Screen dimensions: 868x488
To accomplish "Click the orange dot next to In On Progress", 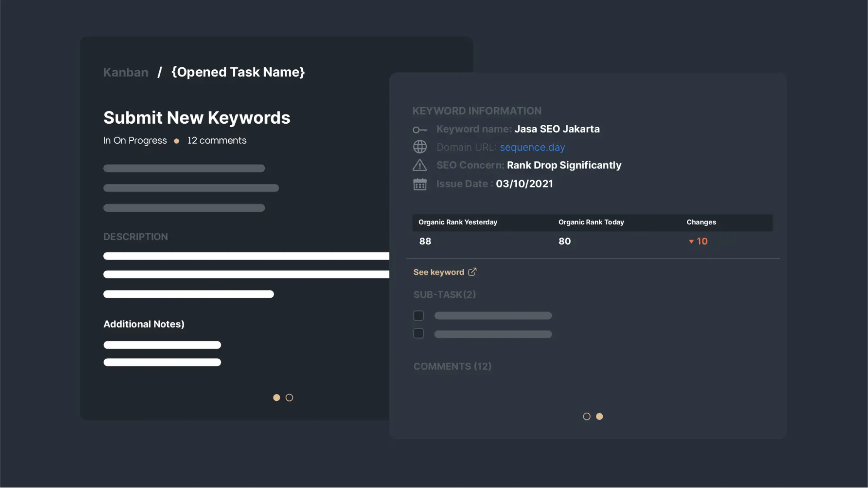I will (177, 141).
